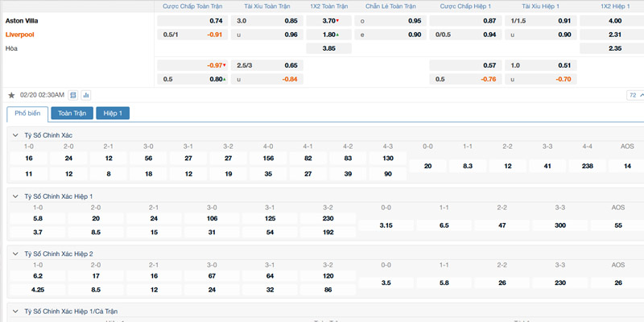The height and width of the screenshot is (322, 644).
Task: Select first-half handicap odds 0.87
Action: 466,21
